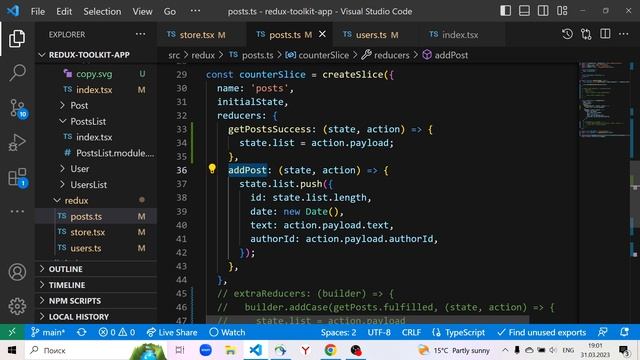Open the Selection menu
The width and height of the screenshot is (640, 360).
(102, 11)
